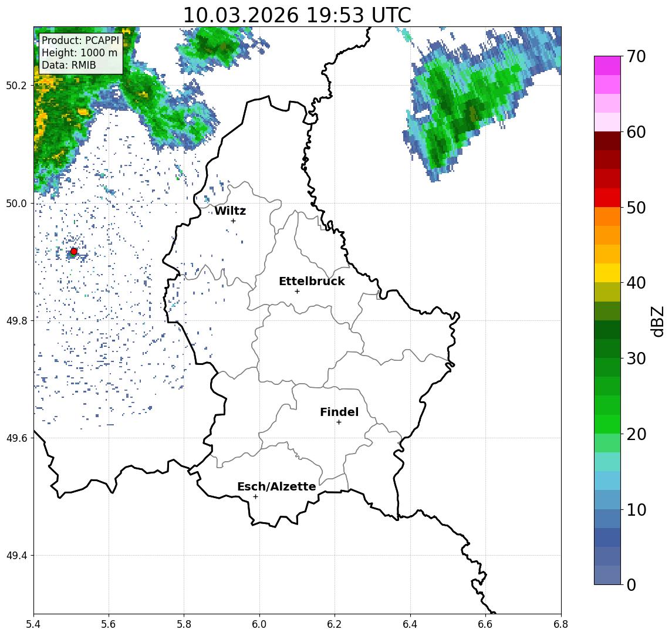Image resolution: width=672 pixels, height=636 pixels.
Task: Click the longitude axis label '6.0'
Action: [259, 624]
